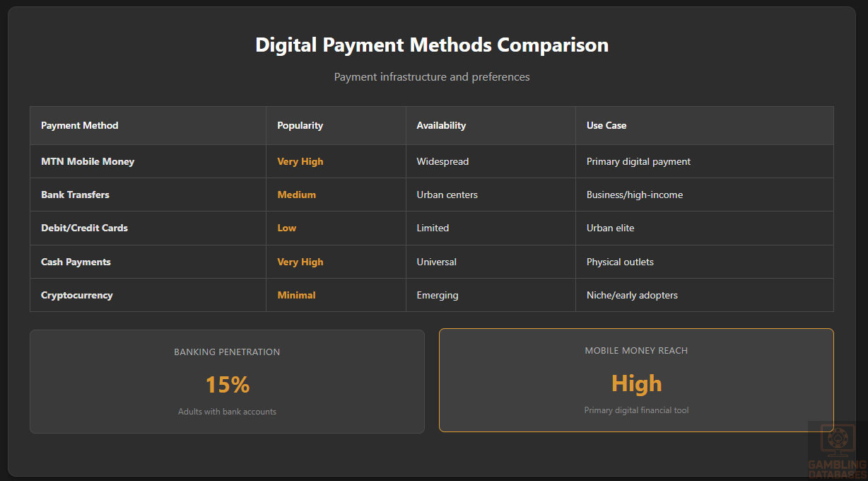This screenshot has width=868, height=481.
Task: Click the MTN Mobile Money row label
Action: pyautogui.click(x=88, y=161)
